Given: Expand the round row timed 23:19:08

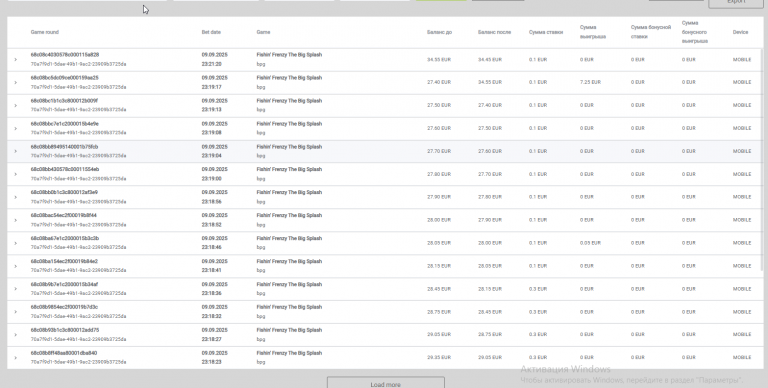Looking at the screenshot, I should pyautogui.click(x=16, y=128).
